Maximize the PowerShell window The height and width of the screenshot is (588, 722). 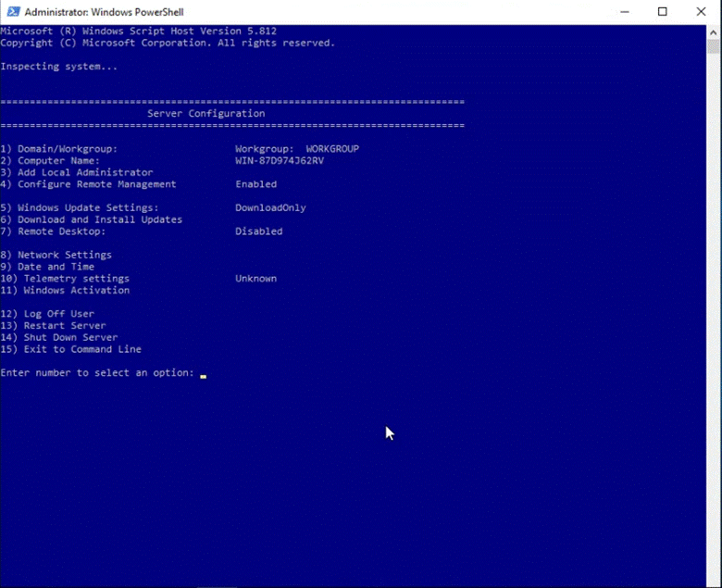click(x=662, y=11)
